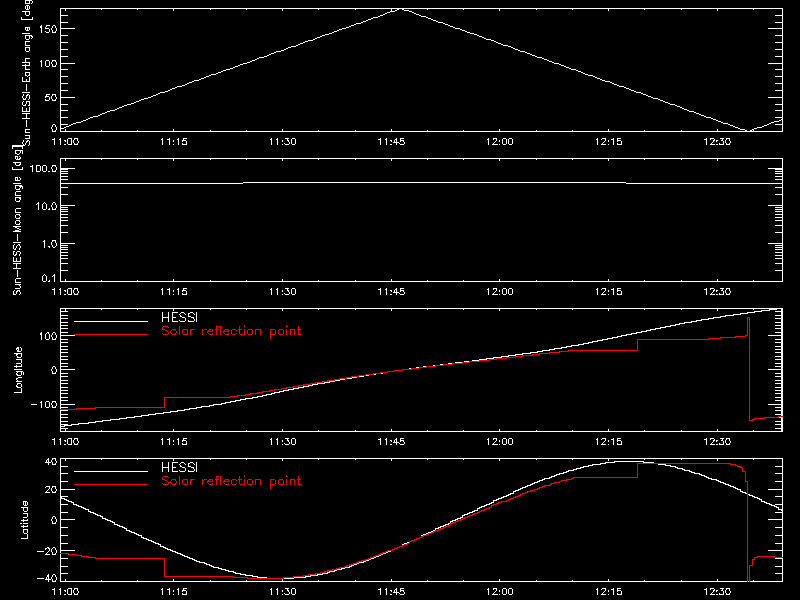Click 12:15 label under Latitude plot

[x=609, y=592]
